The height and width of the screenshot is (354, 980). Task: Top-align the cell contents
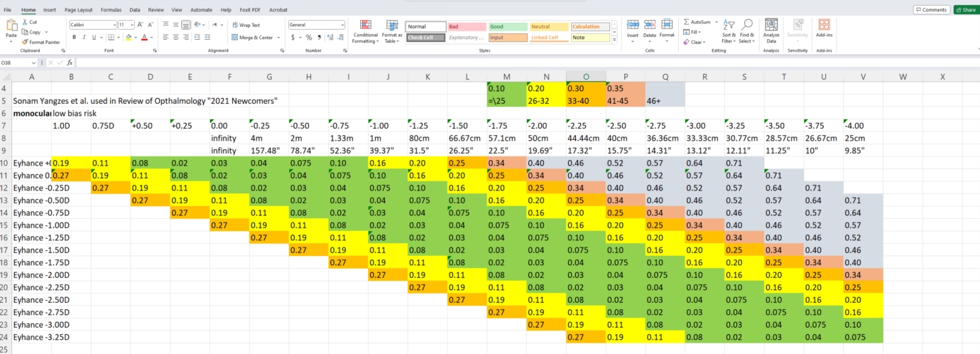(x=165, y=24)
